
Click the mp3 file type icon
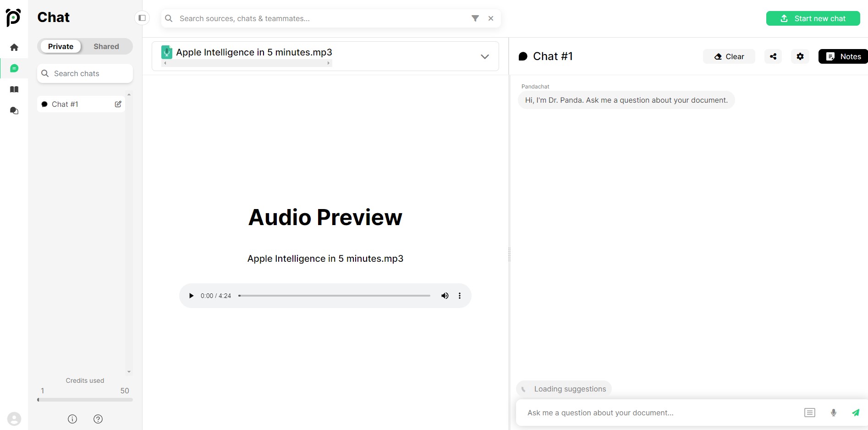click(x=167, y=52)
